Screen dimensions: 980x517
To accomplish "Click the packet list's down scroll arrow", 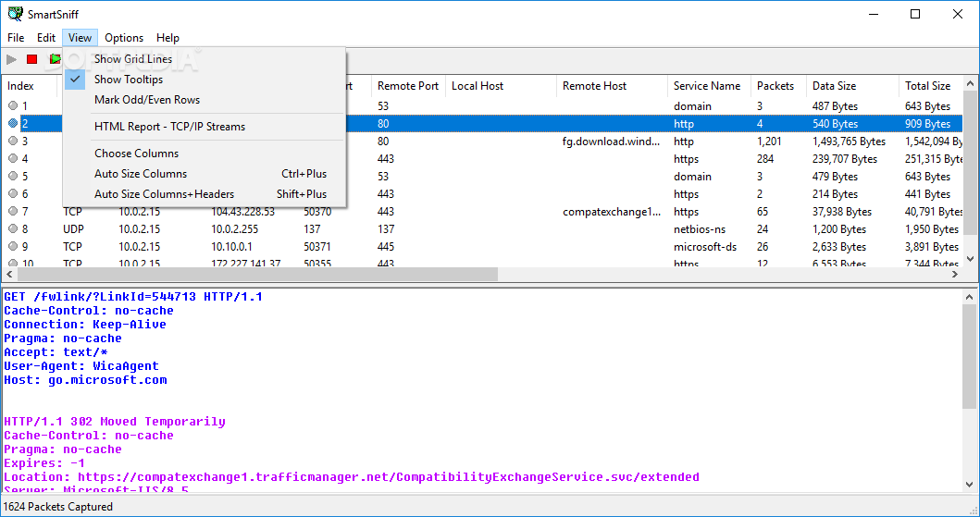I will click(970, 259).
